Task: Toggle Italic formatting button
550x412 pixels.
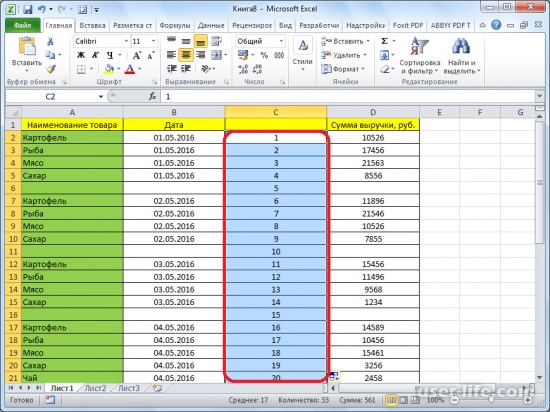Action: (x=95, y=55)
